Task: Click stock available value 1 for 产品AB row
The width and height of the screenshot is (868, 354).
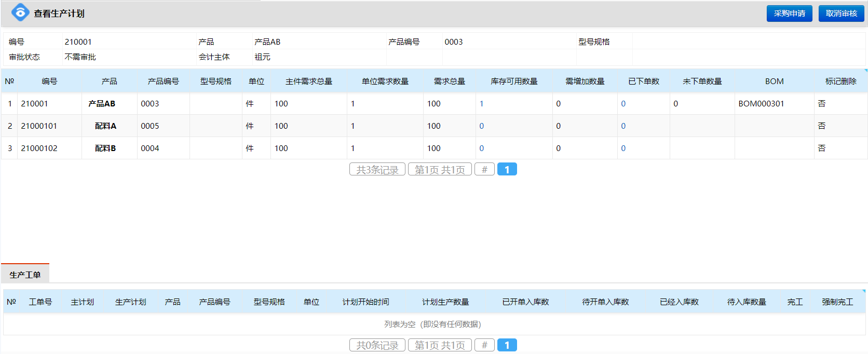Action: (x=481, y=104)
